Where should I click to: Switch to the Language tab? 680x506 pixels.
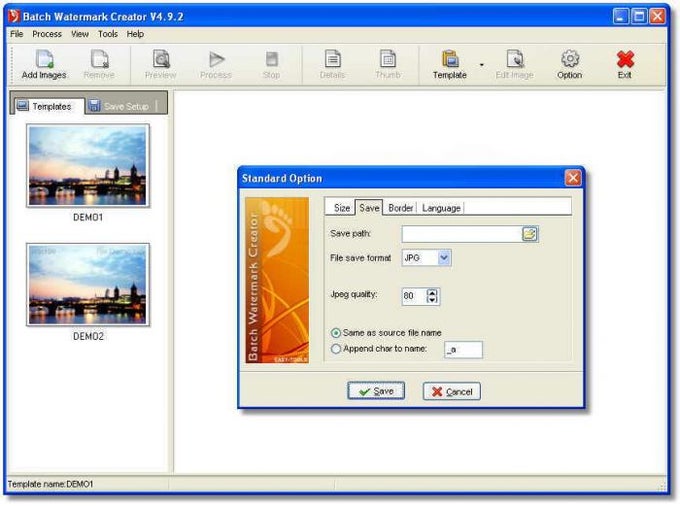441,208
